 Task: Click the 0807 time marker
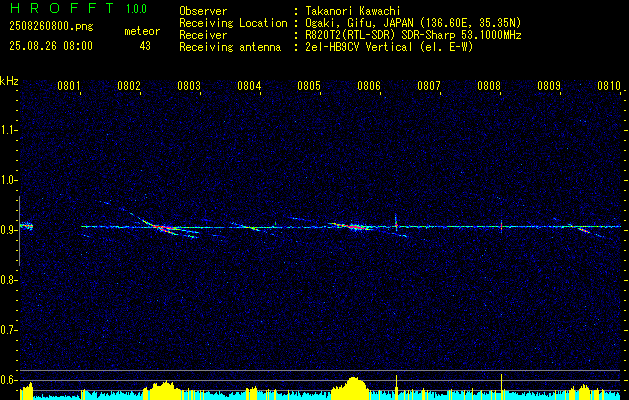[x=429, y=85]
